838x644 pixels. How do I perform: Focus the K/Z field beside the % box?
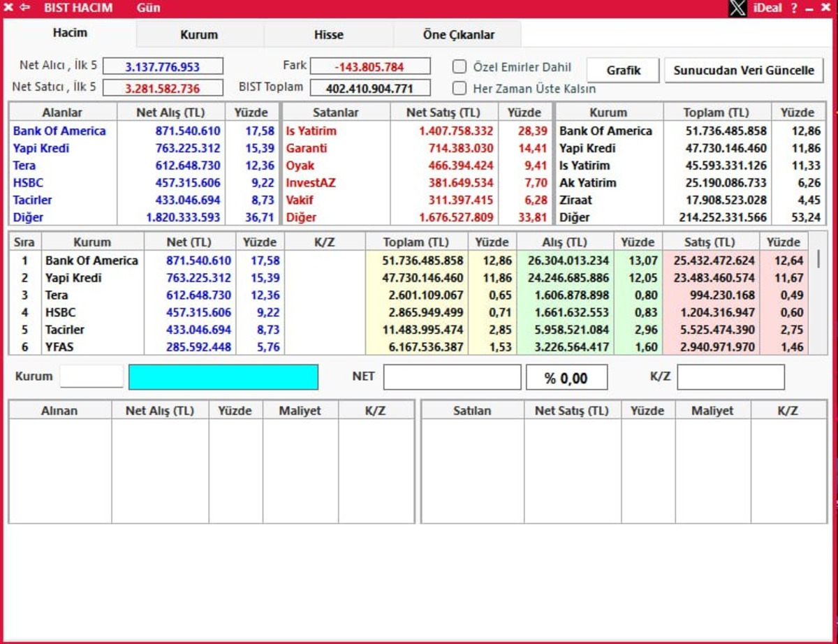point(730,377)
